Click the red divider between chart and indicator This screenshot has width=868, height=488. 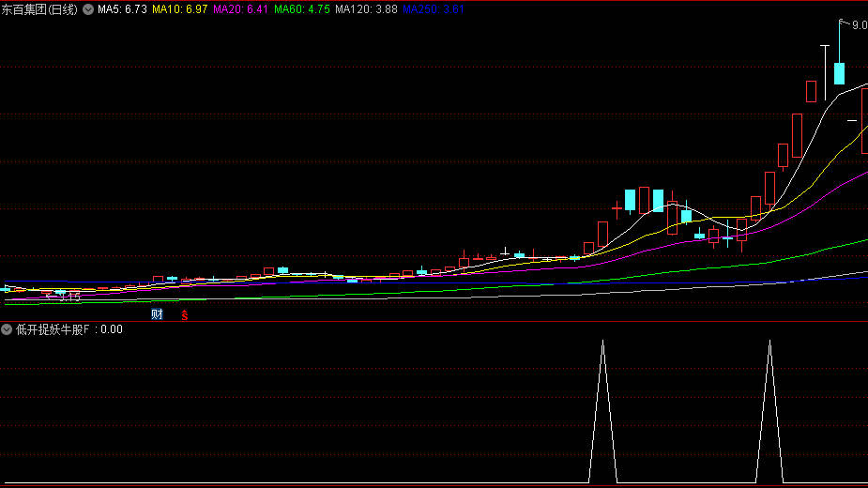click(x=434, y=322)
